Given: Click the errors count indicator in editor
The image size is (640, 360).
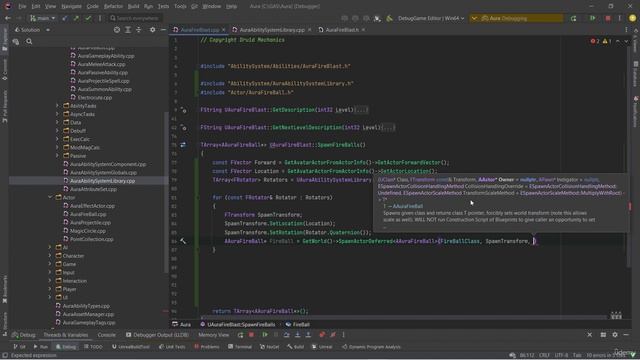Looking at the screenshot, I should coord(595,41).
